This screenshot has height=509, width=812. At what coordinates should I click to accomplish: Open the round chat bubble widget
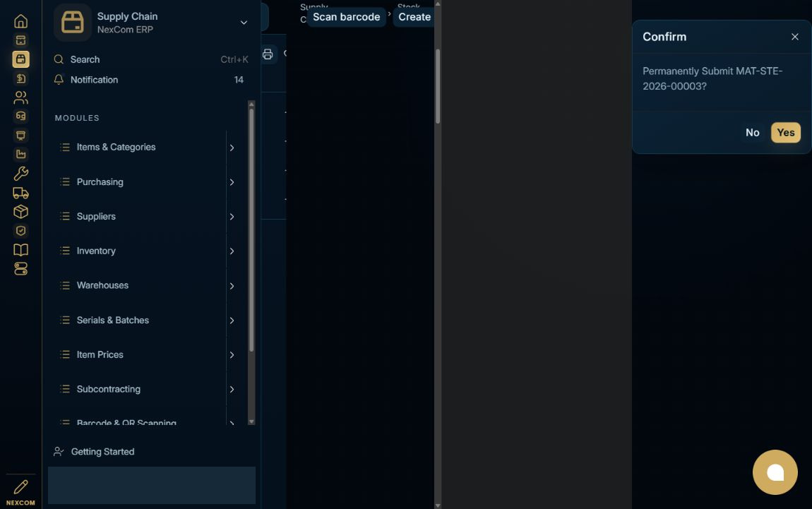(x=775, y=472)
